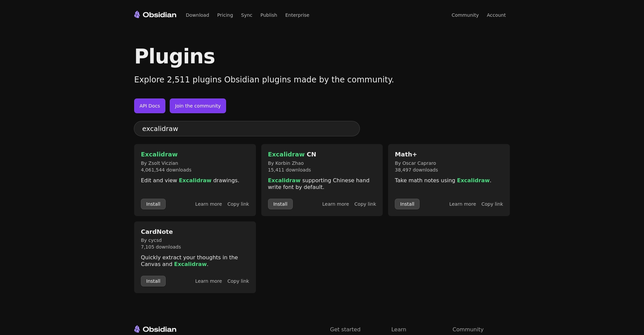644x335 pixels.
Task: Click the Community footer heading
Action: 468,329
